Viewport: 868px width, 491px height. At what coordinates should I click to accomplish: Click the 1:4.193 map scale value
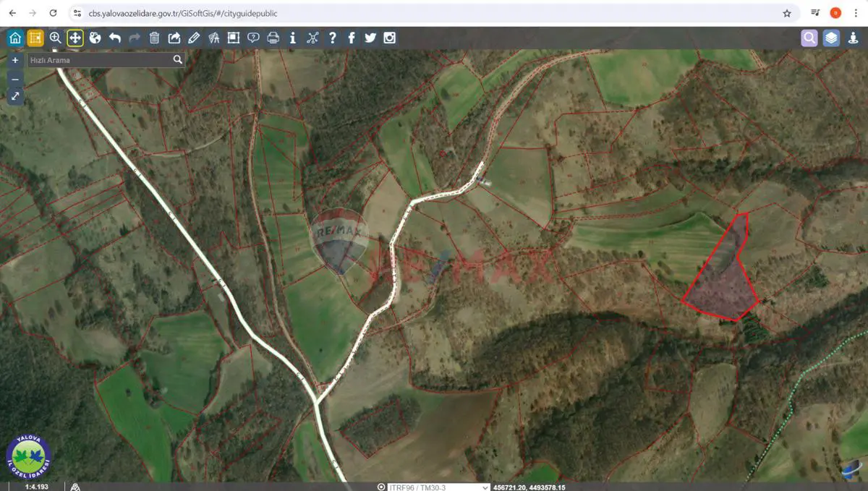pos(36,487)
